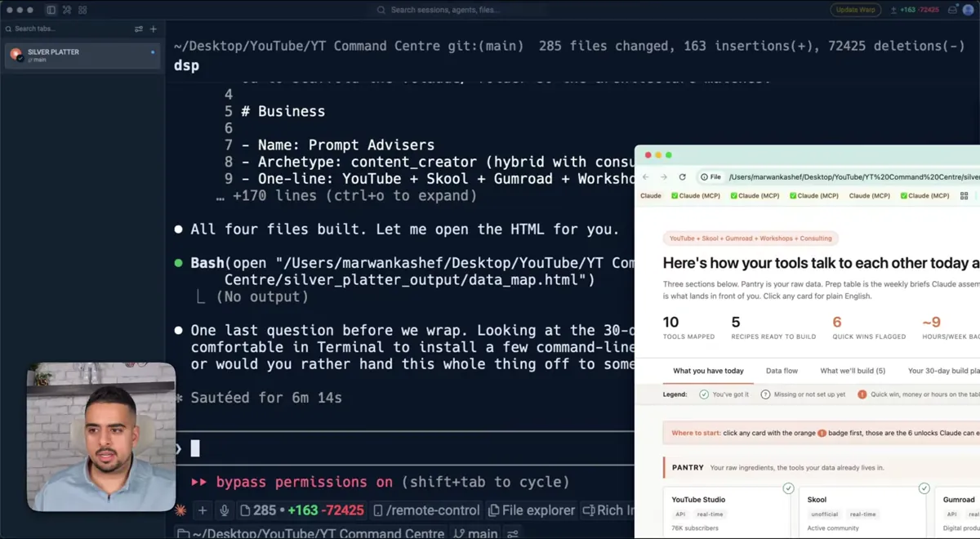Switch to the Data flow tab

(782, 371)
